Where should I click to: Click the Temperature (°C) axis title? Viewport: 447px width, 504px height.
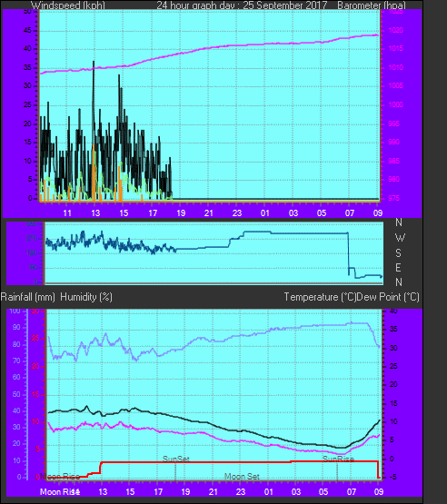coord(320,297)
